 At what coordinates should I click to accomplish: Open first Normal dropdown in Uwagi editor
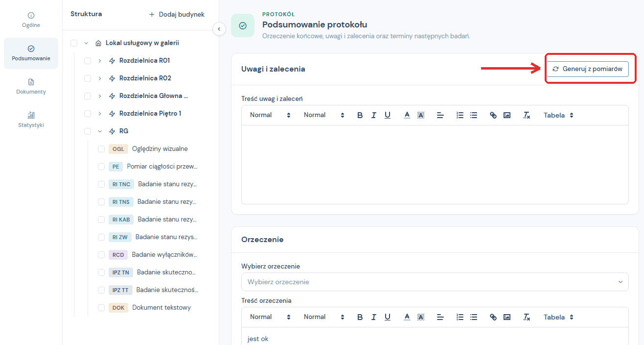(x=270, y=115)
